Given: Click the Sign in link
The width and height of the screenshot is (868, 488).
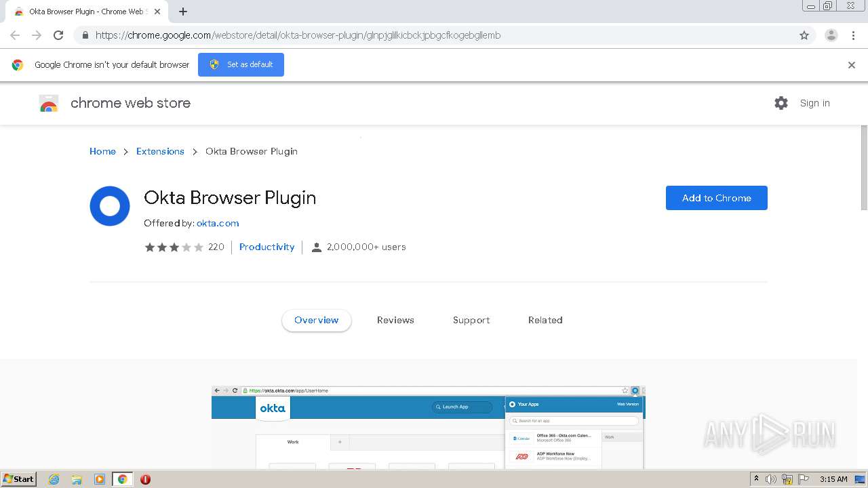Looking at the screenshot, I should (814, 103).
